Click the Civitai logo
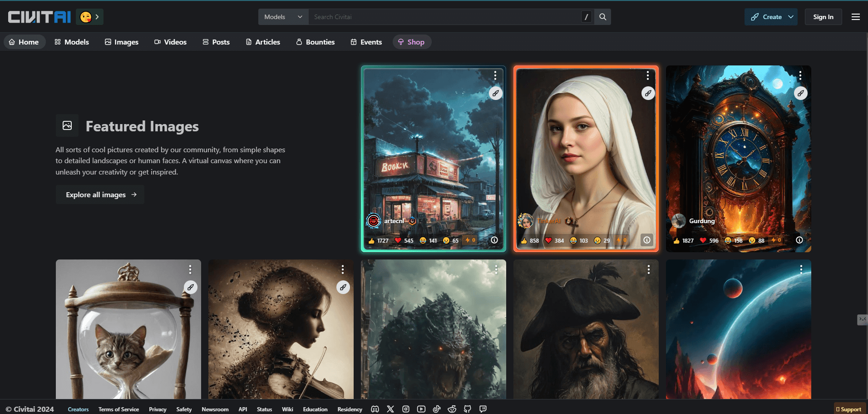868x414 pixels. (x=39, y=17)
